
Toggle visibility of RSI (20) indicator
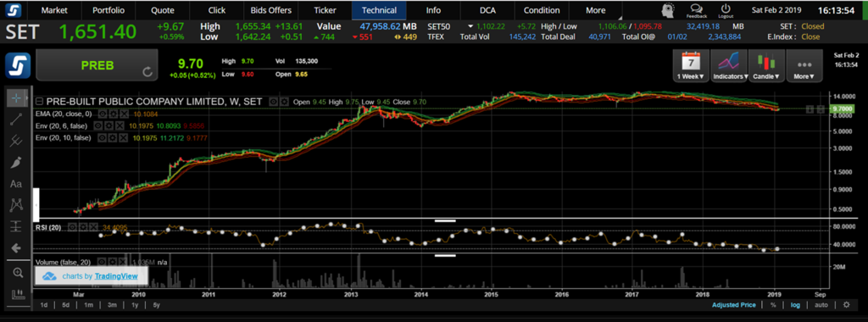72,227
